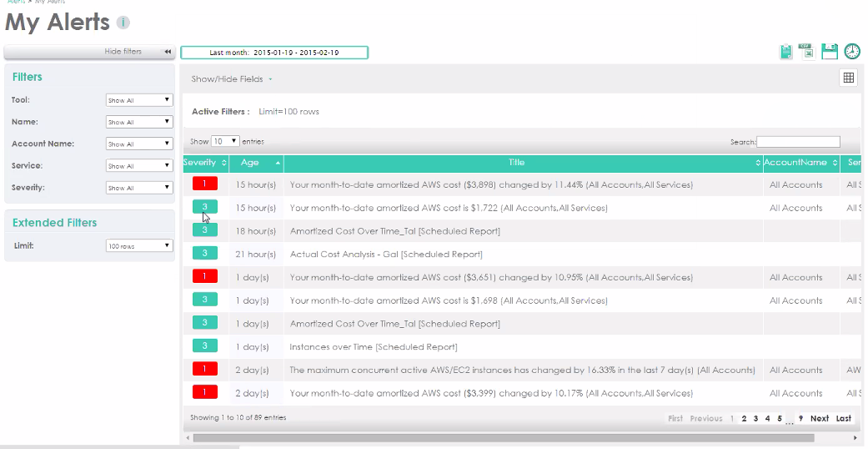Click alert title with amortized cost $1,698
868x449 pixels.
pos(449,300)
